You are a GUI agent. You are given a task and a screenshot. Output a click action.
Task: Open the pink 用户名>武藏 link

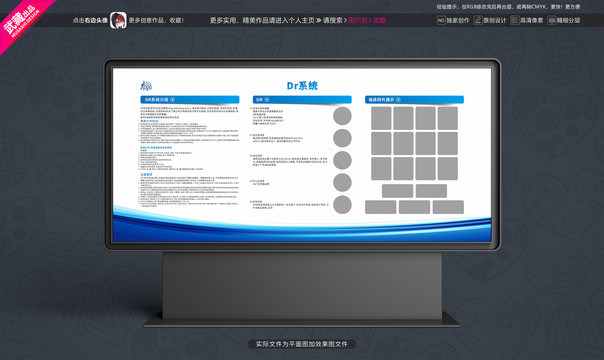pos(367,20)
